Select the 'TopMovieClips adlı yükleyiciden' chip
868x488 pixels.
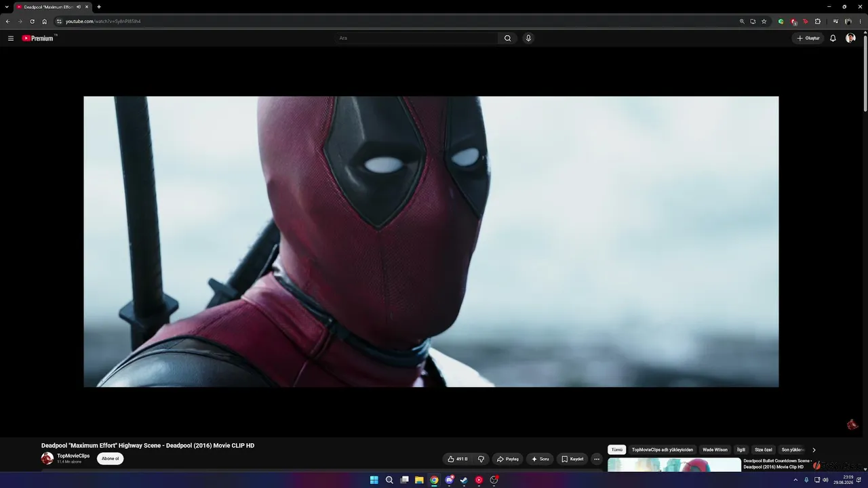[x=663, y=449]
